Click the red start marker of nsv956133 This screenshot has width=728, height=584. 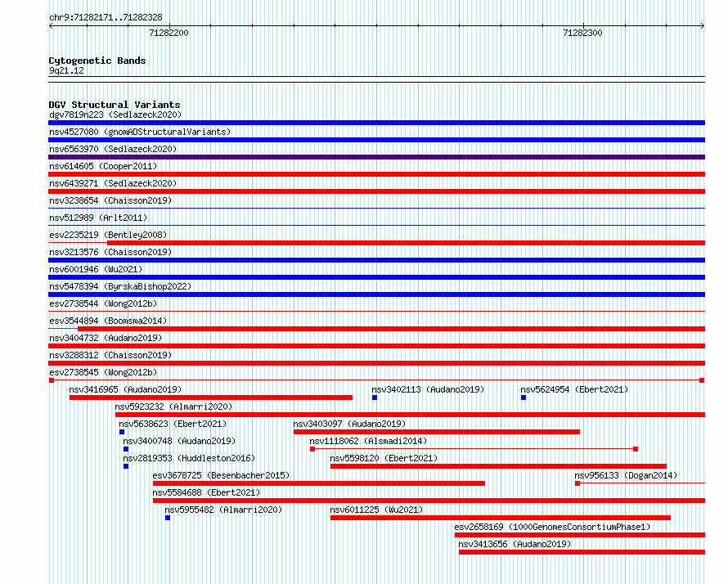point(577,483)
